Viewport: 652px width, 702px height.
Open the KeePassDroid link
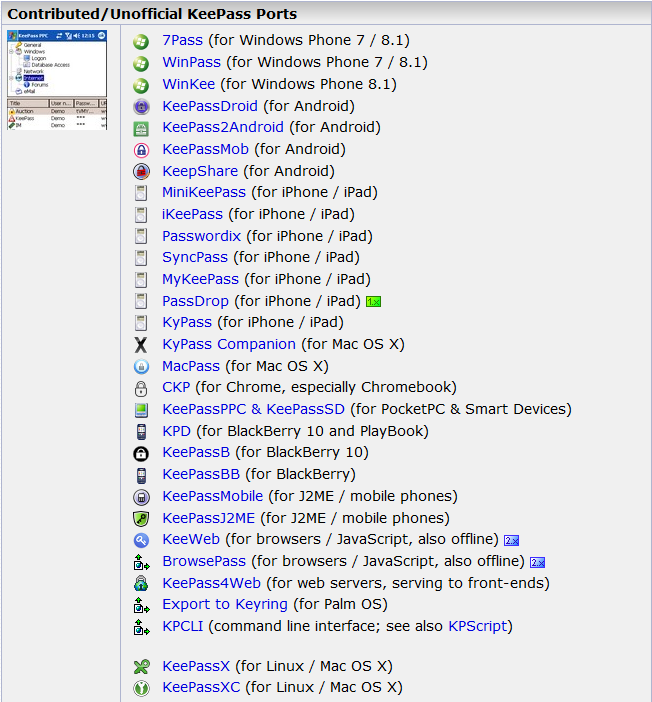click(210, 106)
